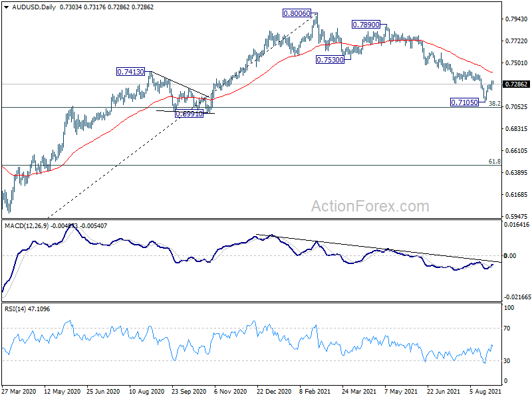The height and width of the screenshot is (399, 532).
Task: Click the RSI 100 scale label
Action: [x=509, y=308]
